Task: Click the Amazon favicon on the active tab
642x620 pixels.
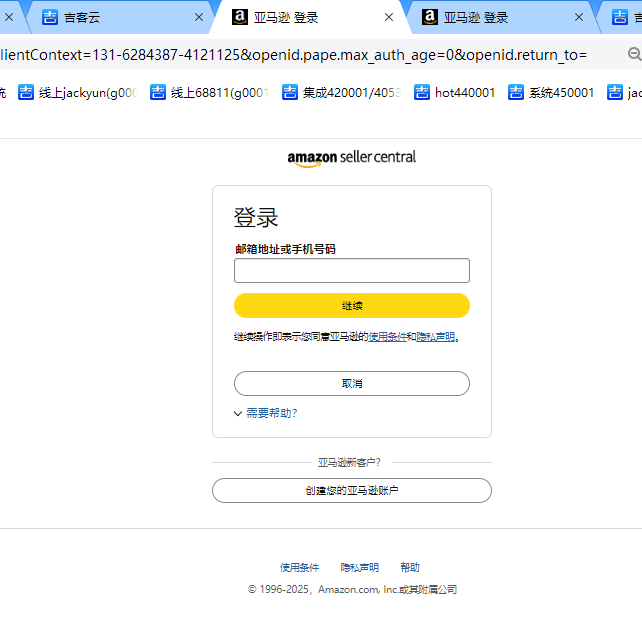Action: (x=240, y=17)
